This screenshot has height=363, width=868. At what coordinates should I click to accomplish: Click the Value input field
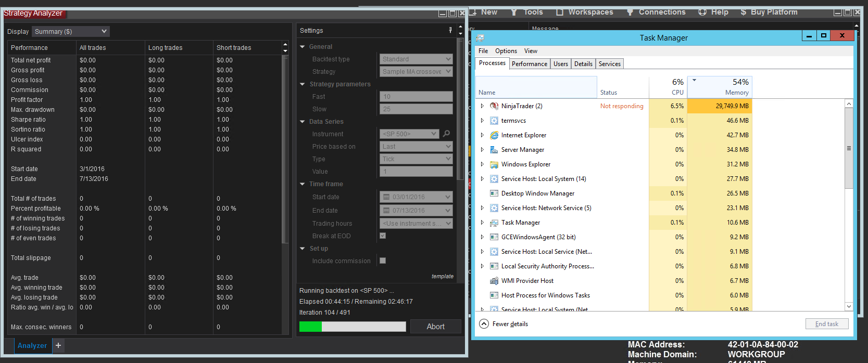[x=416, y=171]
